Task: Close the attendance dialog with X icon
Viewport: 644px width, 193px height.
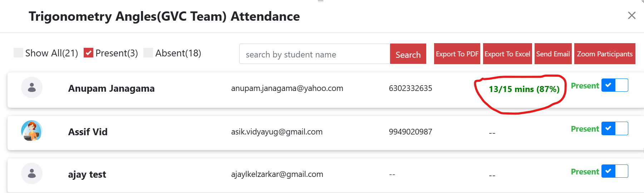Action: coord(631,15)
